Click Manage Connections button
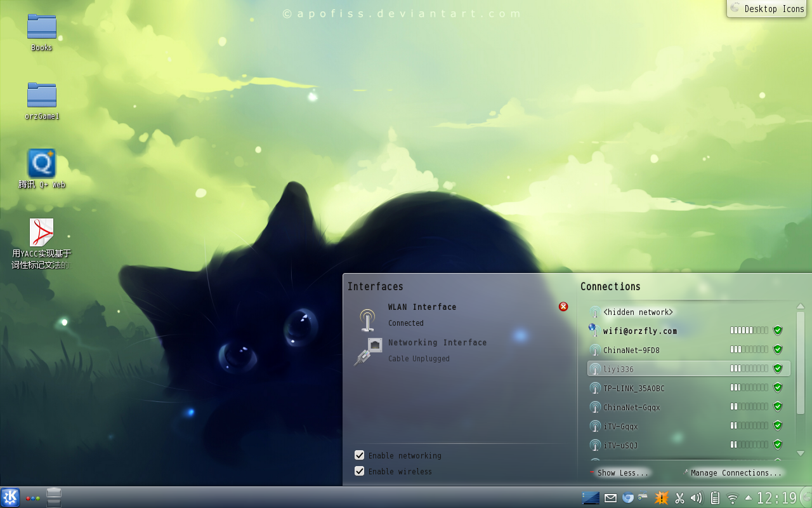Image resolution: width=812 pixels, height=508 pixels. pyautogui.click(x=735, y=472)
